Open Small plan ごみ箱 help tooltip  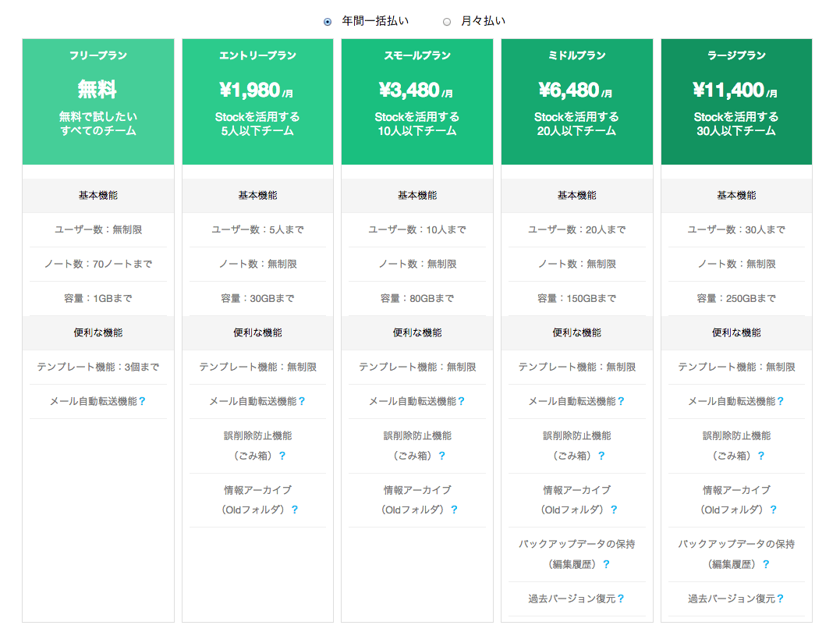pos(441,456)
